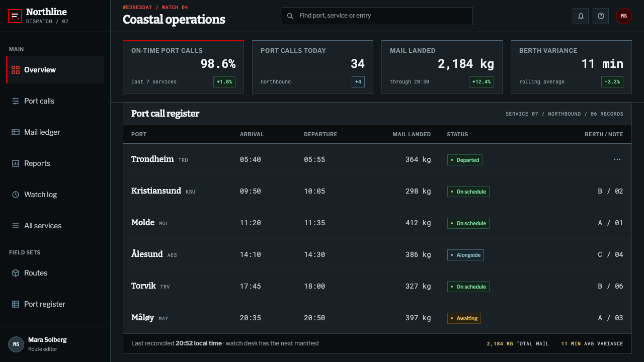Click the 98.6% on-time value
This screenshot has width=644, height=362.
[x=218, y=64]
